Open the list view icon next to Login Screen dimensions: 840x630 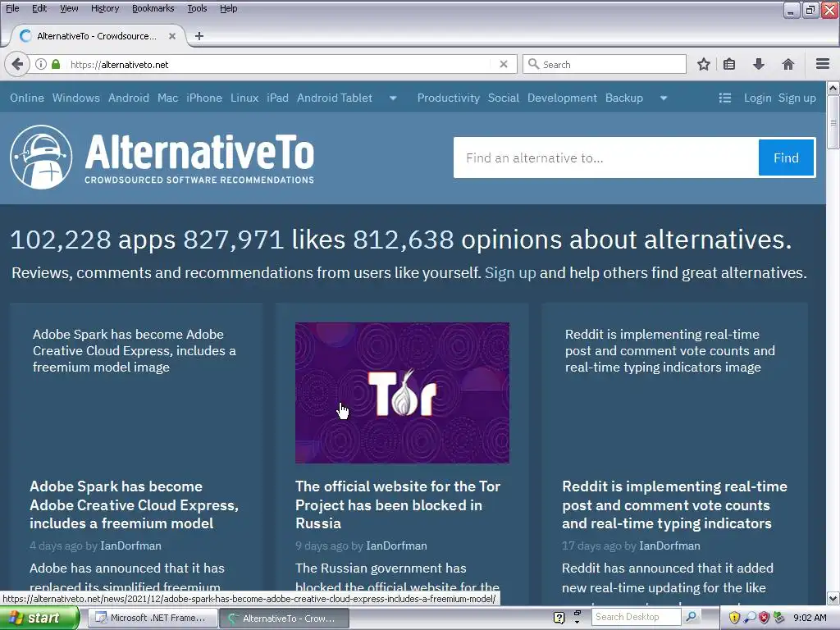pyautogui.click(x=725, y=98)
